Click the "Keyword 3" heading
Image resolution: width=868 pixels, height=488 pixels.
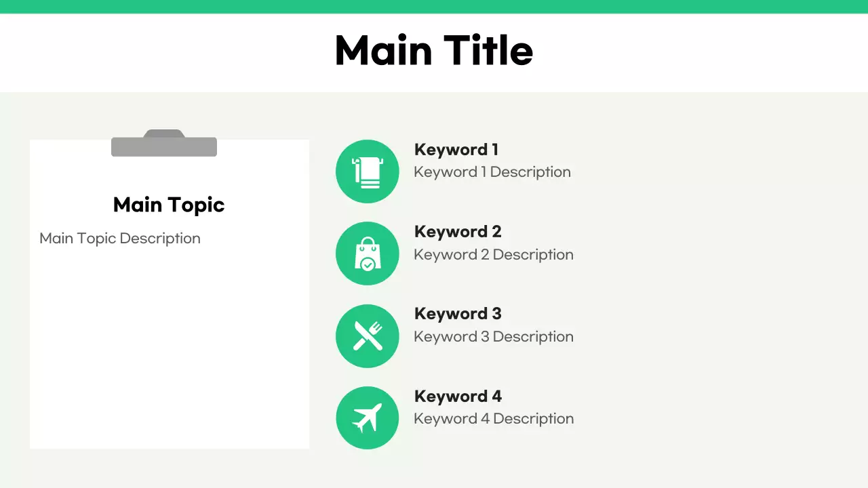[458, 314]
